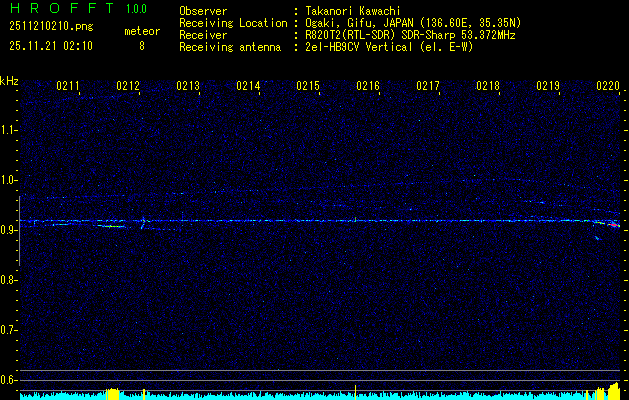Click the date stamp 25.11.21 02:10
This screenshot has width=629, height=400.
(51, 46)
